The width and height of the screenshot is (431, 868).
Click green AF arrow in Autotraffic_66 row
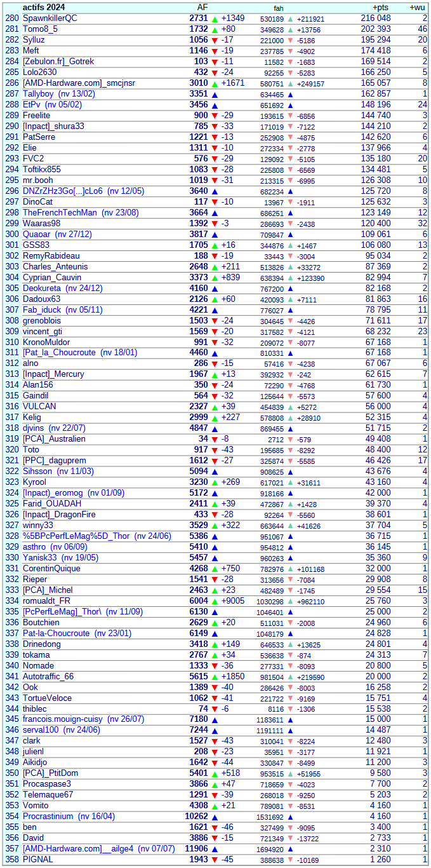(x=215, y=677)
